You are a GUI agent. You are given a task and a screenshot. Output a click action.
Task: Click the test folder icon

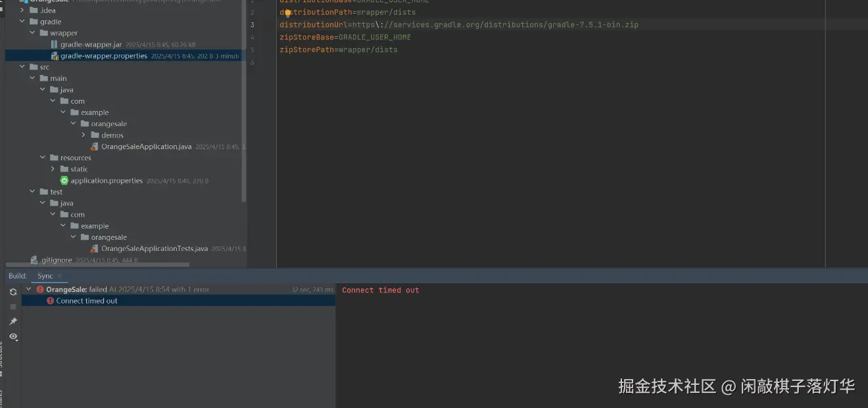[x=44, y=192]
